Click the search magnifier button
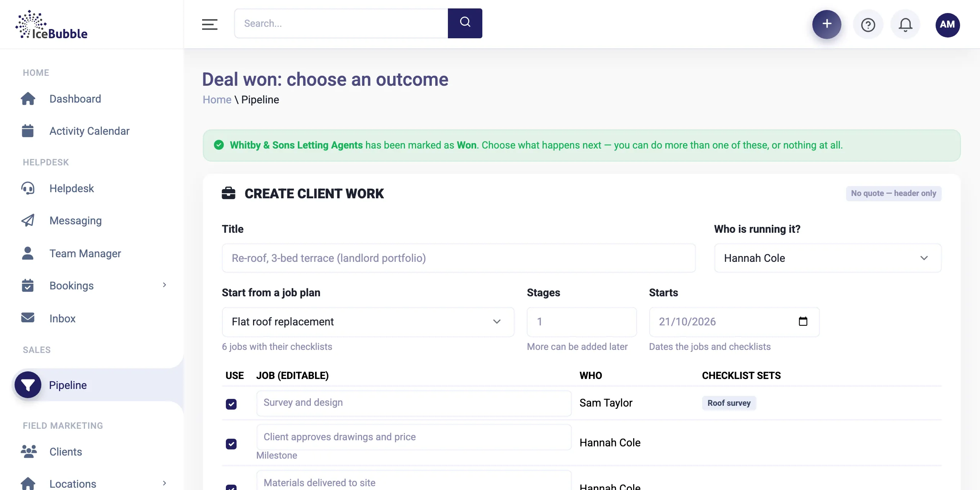Image resolution: width=980 pixels, height=490 pixels. (x=465, y=23)
